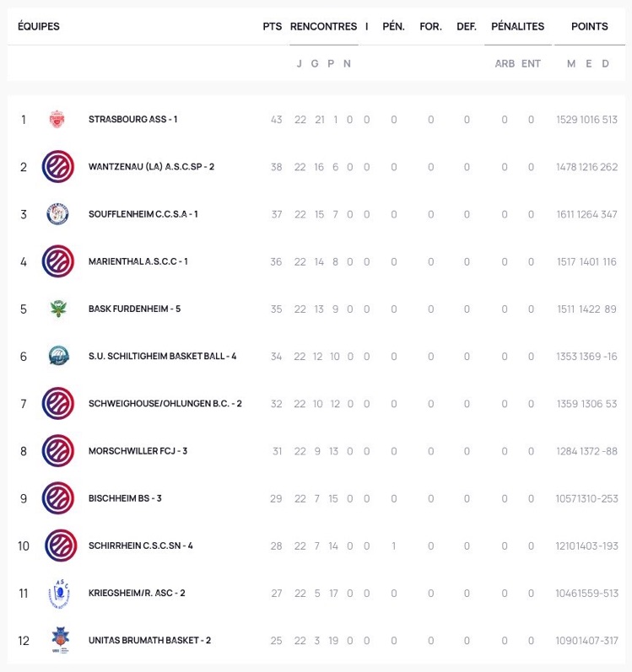
Task: Click the Unitas Brumath Basket logo
Action: click(x=60, y=640)
